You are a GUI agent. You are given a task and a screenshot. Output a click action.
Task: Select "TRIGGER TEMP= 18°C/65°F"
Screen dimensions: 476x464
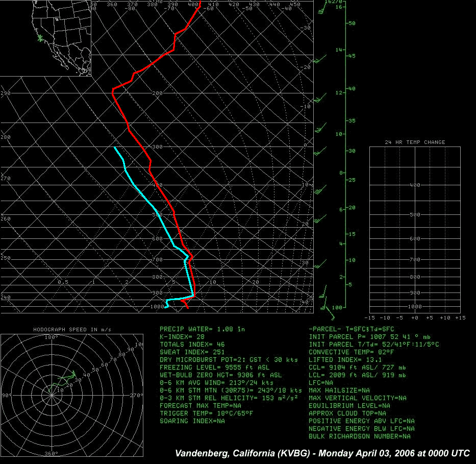coord(207,413)
